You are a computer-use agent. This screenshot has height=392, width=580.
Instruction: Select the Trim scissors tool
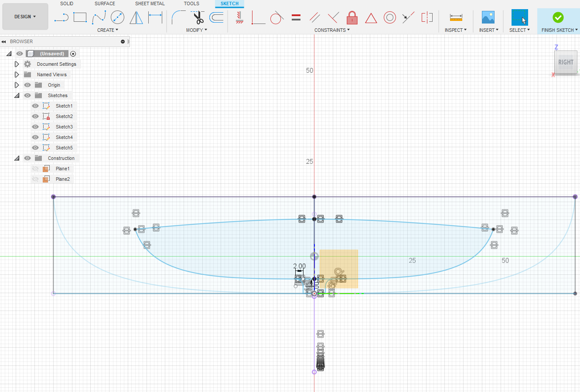[198, 17]
